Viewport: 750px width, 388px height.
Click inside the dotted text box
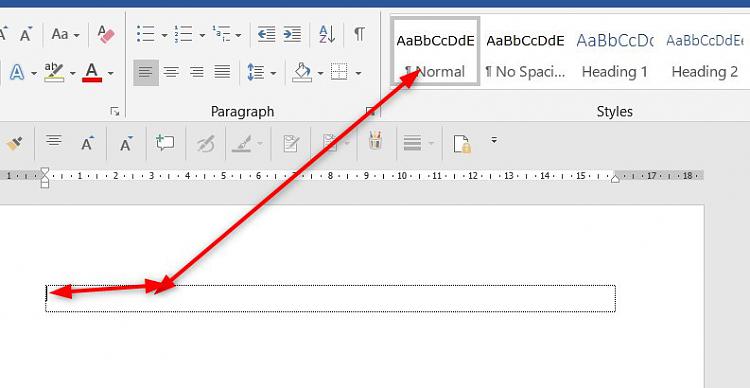(x=331, y=299)
